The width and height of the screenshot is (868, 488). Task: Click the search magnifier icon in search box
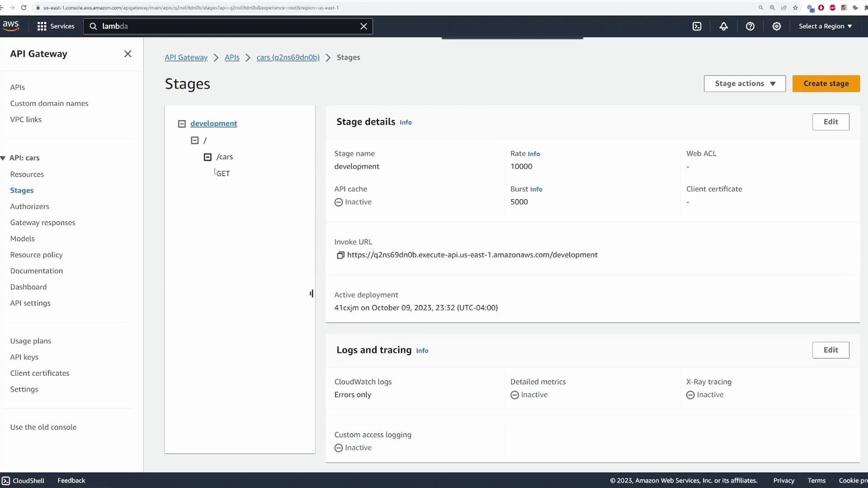click(x=93, y=26)
